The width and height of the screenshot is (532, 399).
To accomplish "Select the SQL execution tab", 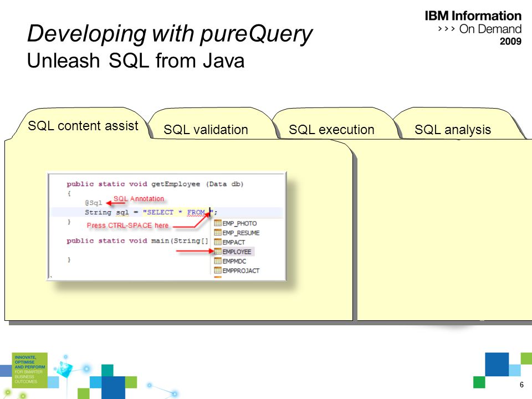I will [331, 130].
